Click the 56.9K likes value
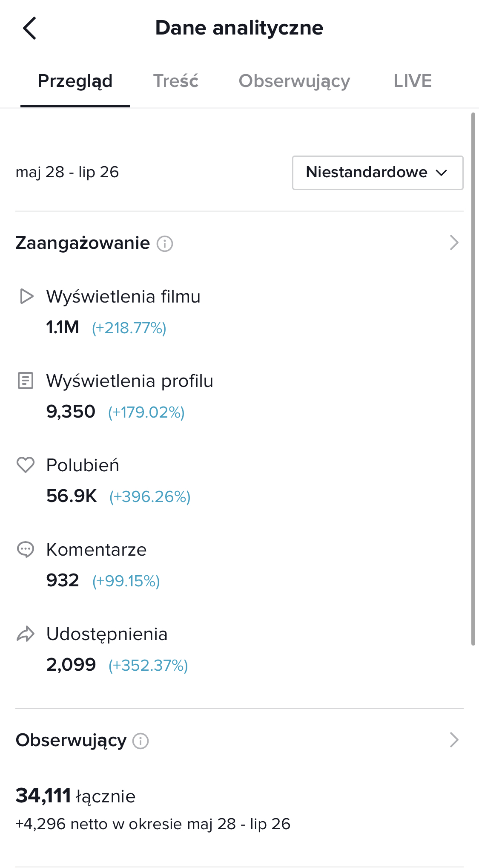This screenshot has width=479, height=868. tap(72, 496)
